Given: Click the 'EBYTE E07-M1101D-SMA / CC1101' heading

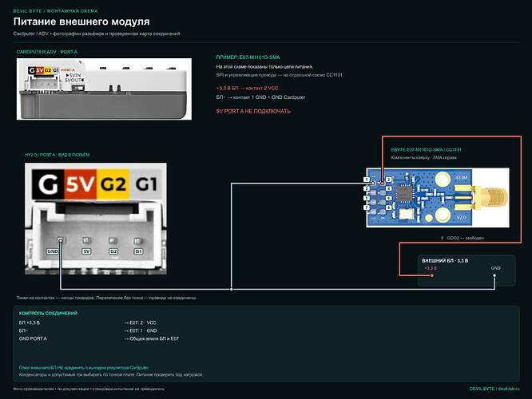Looking at the screenshot, I should tap(426, 149).
